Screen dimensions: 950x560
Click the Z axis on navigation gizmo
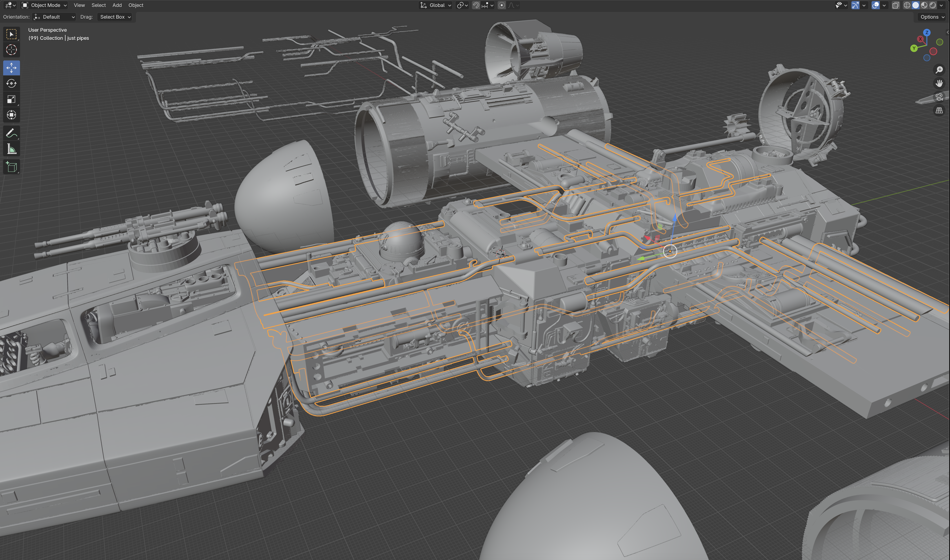coord(927,32)
